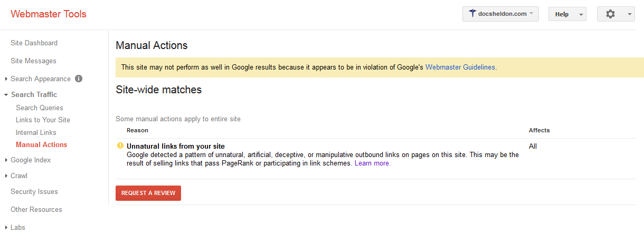Image resolution: width=644 pixels, height=243 pixels.
Task: Click the docsheldon.com site favicon
Action: click(472, 14)
